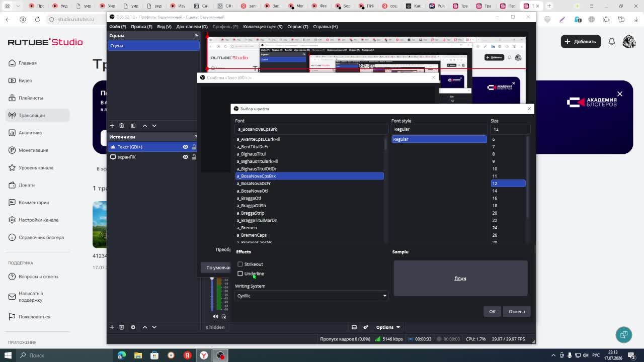
Task: Open the Коллекция сцен (S) menu
Action: 263,27
